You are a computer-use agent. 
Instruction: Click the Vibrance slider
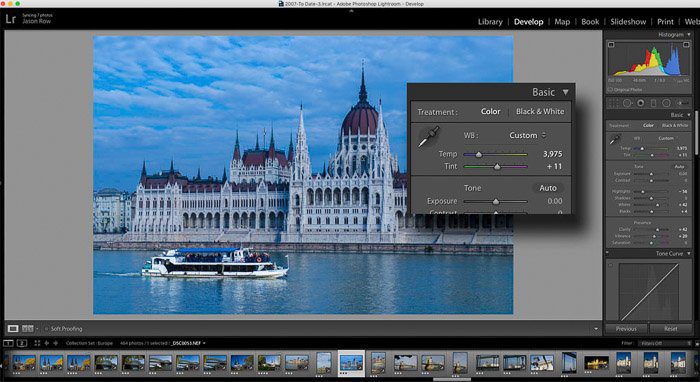651,236
